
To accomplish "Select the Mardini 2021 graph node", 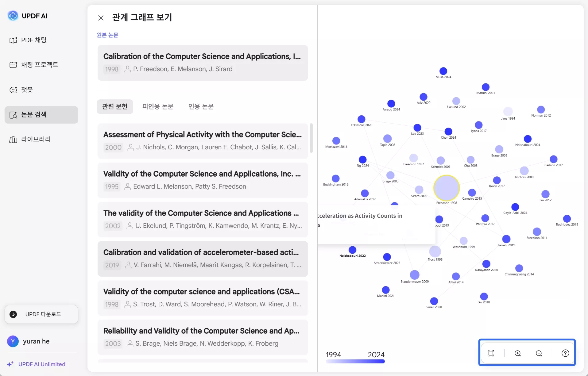I will pyautogui.click(x=485, y=87).
